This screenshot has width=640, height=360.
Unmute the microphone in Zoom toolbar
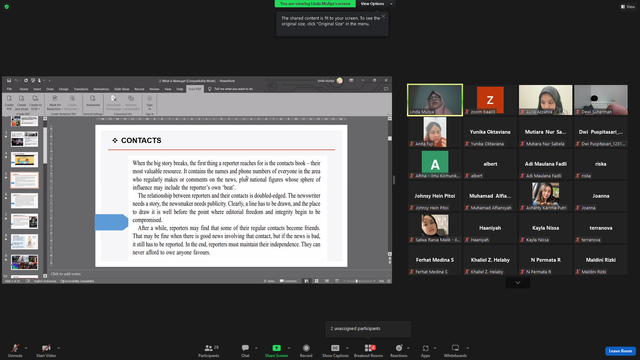click(x=15, y=350)
